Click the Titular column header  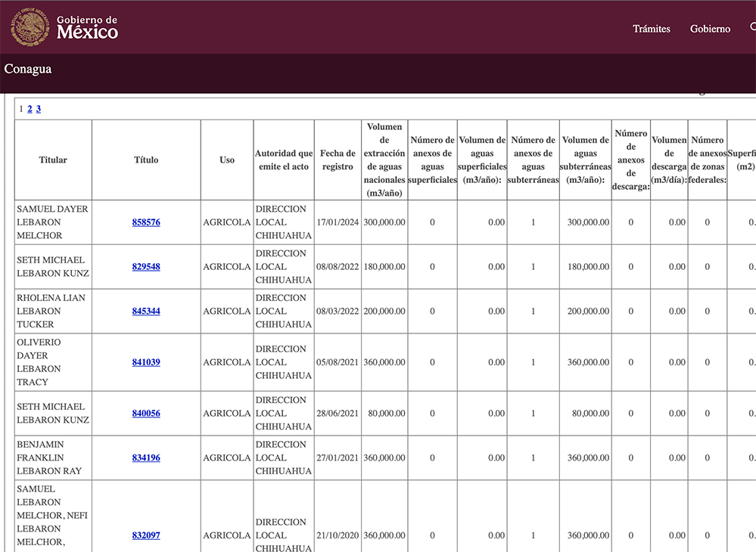[53, 160]
